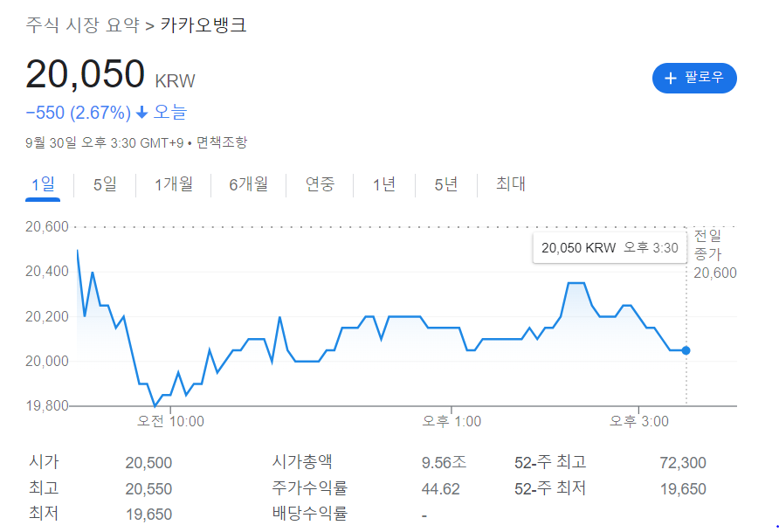The height and width of the screenshot is (532, 779).
Task: Click the main price 20,050
Action: [85, 74]
